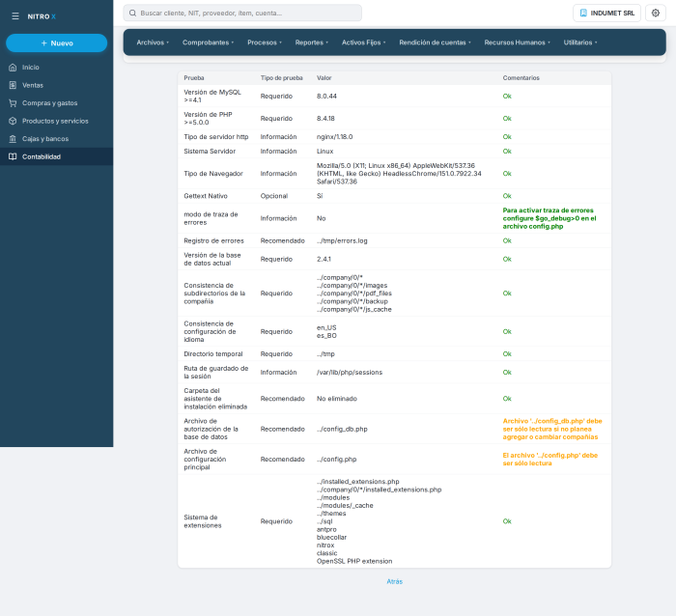Focus the Buscar cliente search field
This screenshot has height=616, width=676.
(242, 13)
